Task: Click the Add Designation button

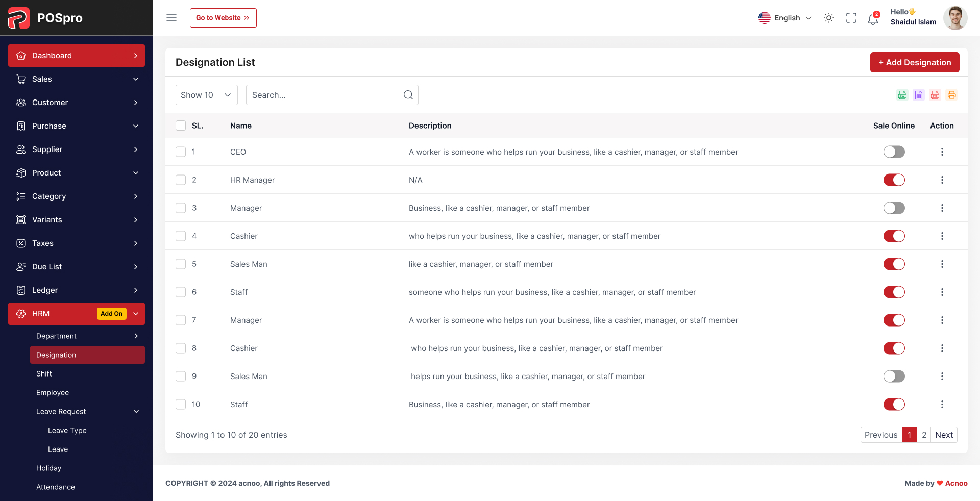Action: [x=914, y=62]
